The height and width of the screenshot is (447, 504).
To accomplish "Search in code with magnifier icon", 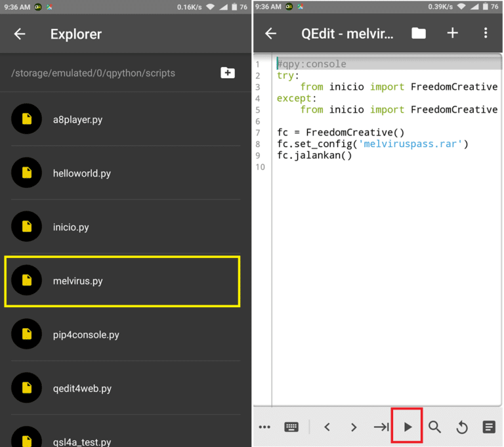I will click(x=434, y=427).
